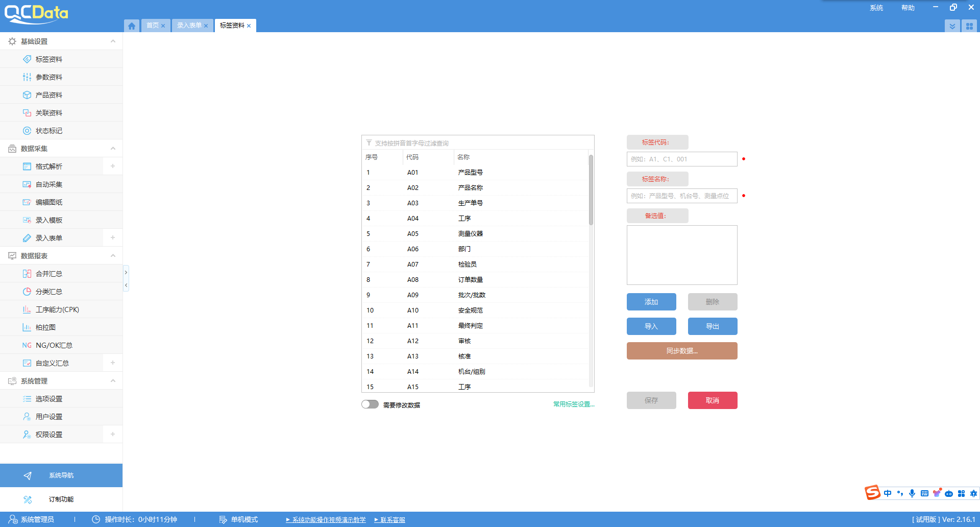The width and height of the screenshot is (980, 527).
Task: Click the blue 添加 button
Action: pos(651,302)
